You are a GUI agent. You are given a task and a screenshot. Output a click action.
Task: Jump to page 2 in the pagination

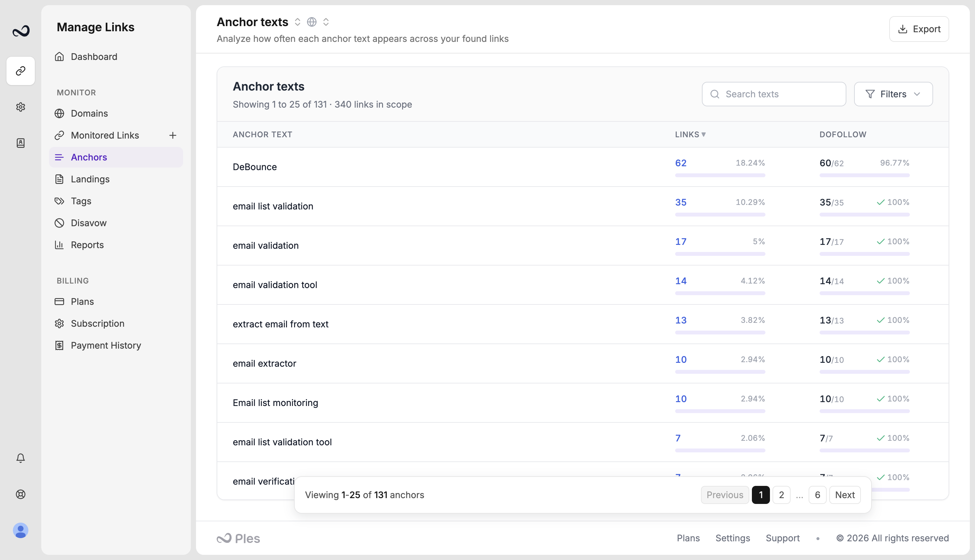782,495
